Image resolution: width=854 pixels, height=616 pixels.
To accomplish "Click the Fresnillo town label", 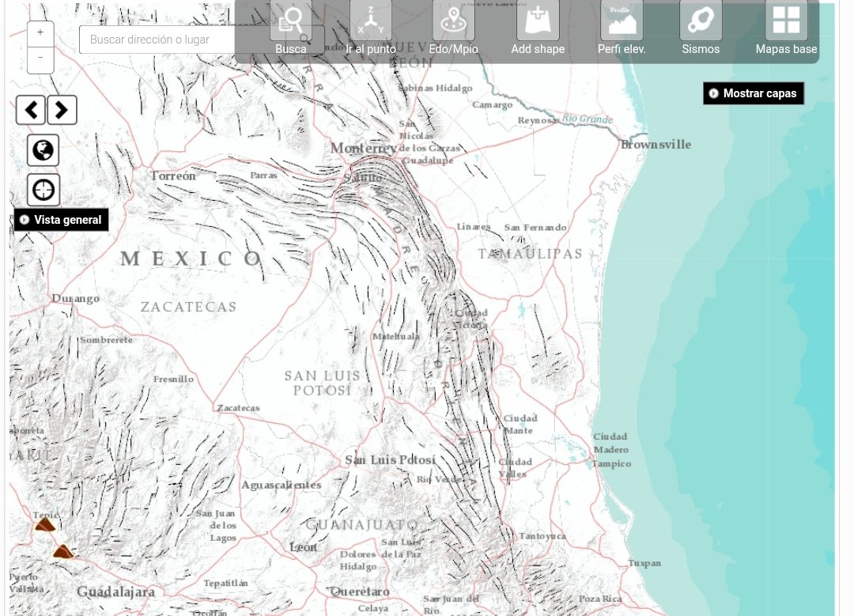I will point(173,379).
